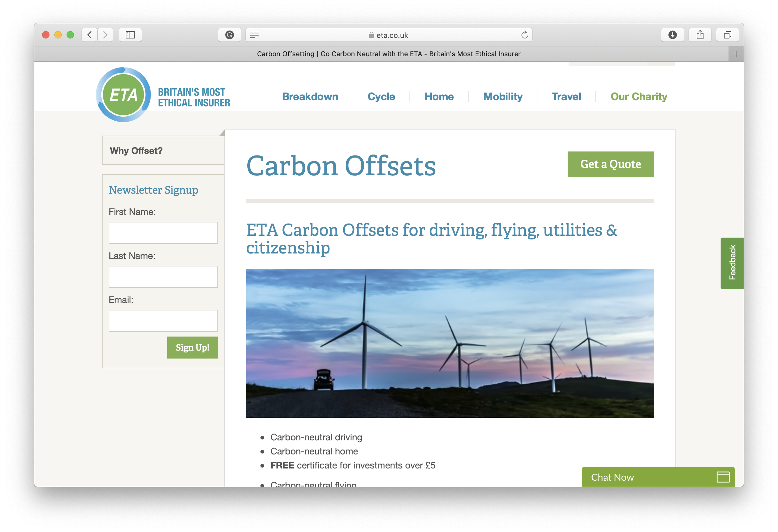
Task: Click the Grammarly extension icon
Action: pyautogui.click(x=229, y=35)
